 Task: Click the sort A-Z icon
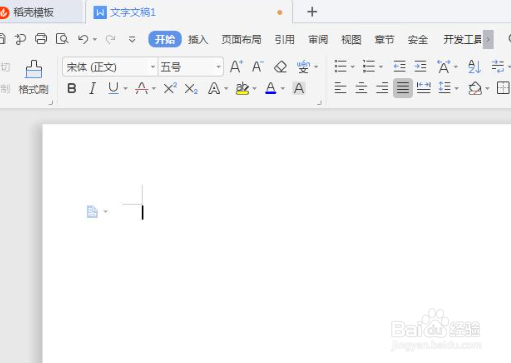pos(474,67)
